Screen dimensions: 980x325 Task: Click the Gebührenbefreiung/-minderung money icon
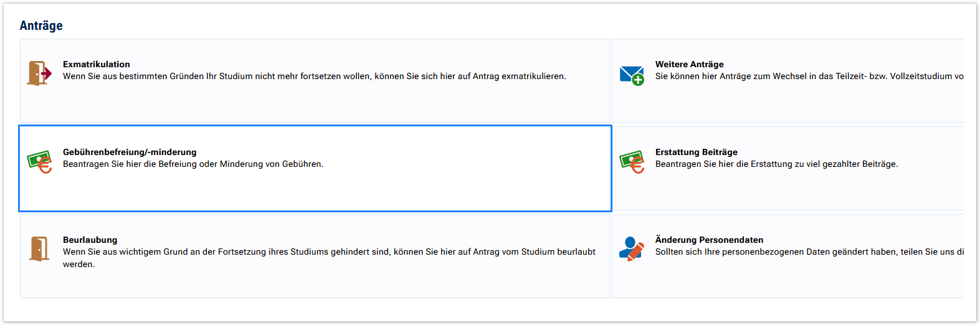pyautogui.click(x=39, y=162)
